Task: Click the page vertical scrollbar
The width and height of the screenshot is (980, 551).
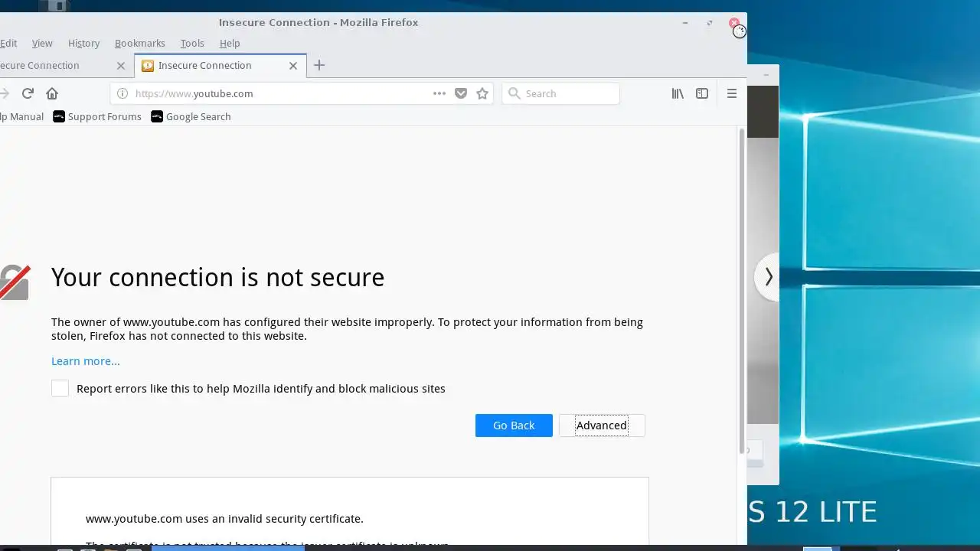Action: pyautogui.click(x=742, y=291)
